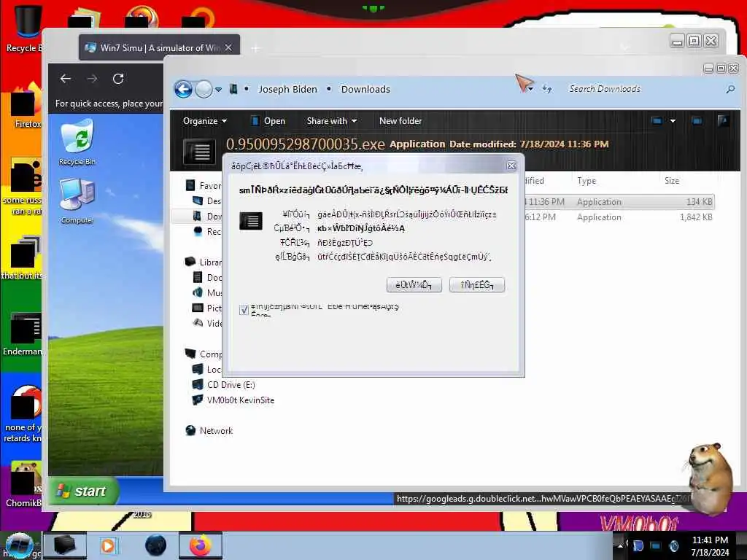The height and width of the screenshot is (560, 747).
Task: Open Videos library in navigation pane
Action: tap(208, 323)
